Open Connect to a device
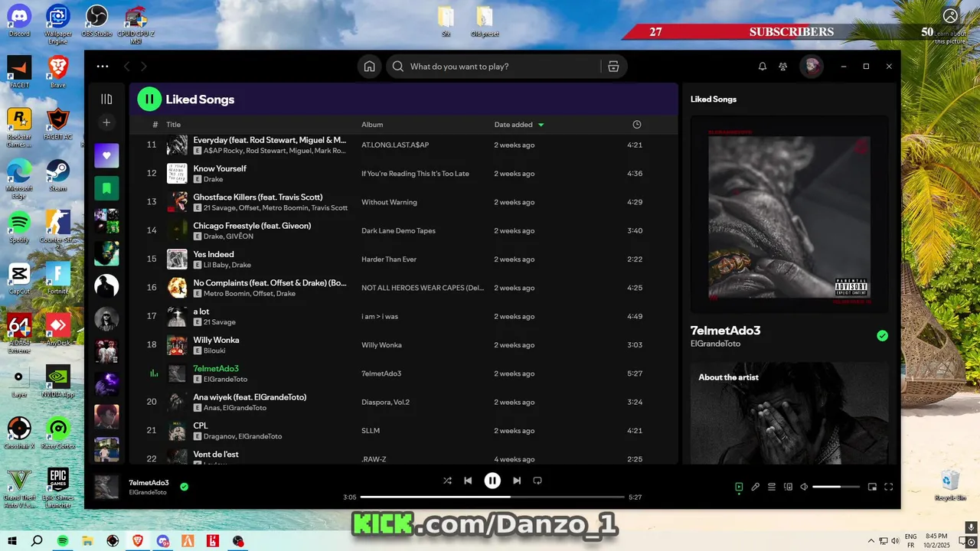Image resolution: width=980 pixels, height=551 pixels. pos(788,487)
